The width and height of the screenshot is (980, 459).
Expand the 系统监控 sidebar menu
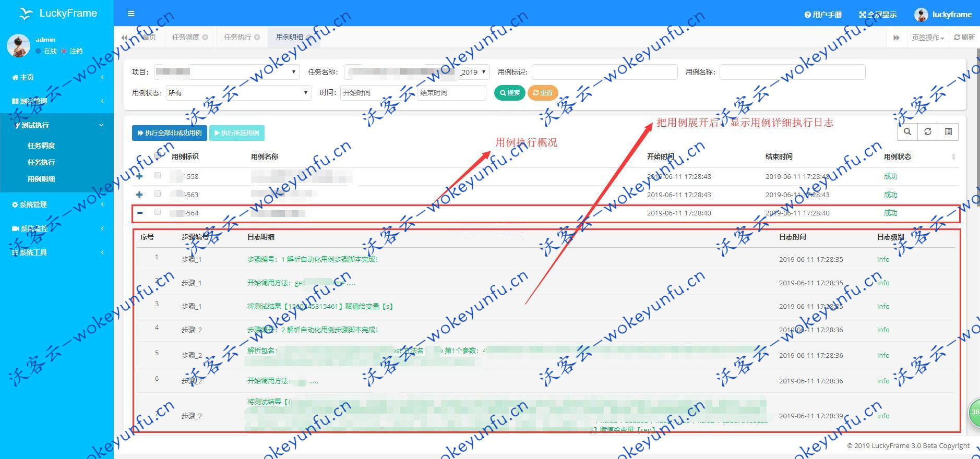click(x=57, y=228)
